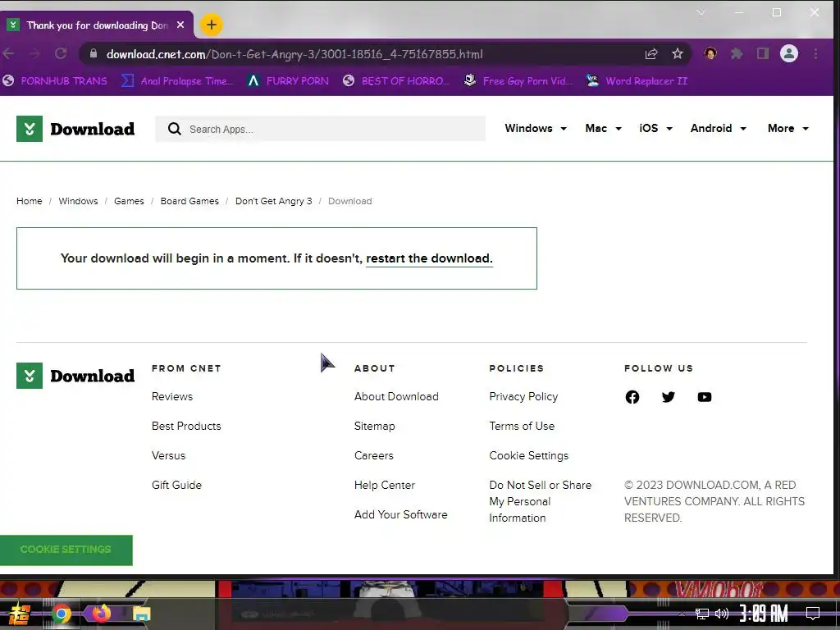This screenshot has height=630, width=840.
Task: Click the network tray icon
Action: [701, 614]
